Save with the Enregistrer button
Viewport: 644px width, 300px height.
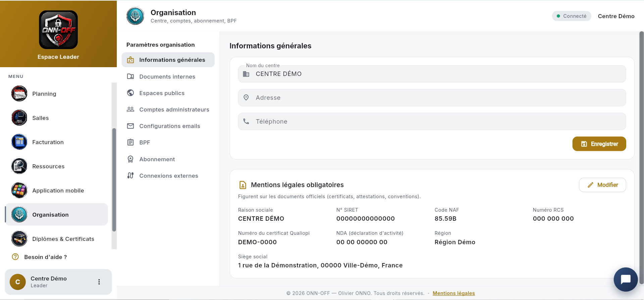click(599, 144)
